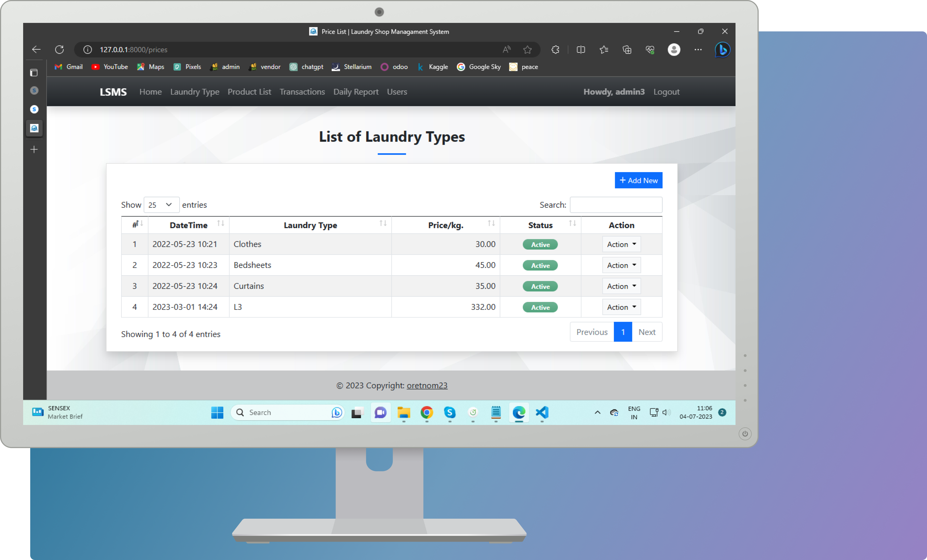This screenshot has width=927, height=560.
Task: Toggle Active status for Bedsheets entry
Action: [540, 265]
